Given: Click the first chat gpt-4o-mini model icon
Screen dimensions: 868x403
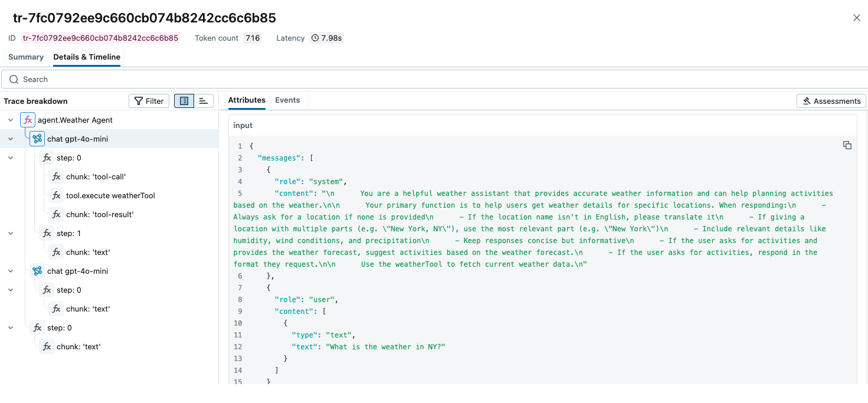Looking at the screenshot, I should 37,139.
